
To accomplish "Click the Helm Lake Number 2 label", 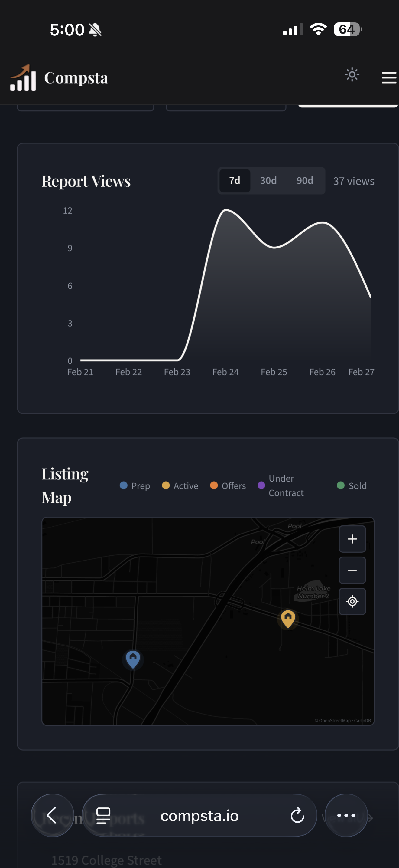I will 313,592.
